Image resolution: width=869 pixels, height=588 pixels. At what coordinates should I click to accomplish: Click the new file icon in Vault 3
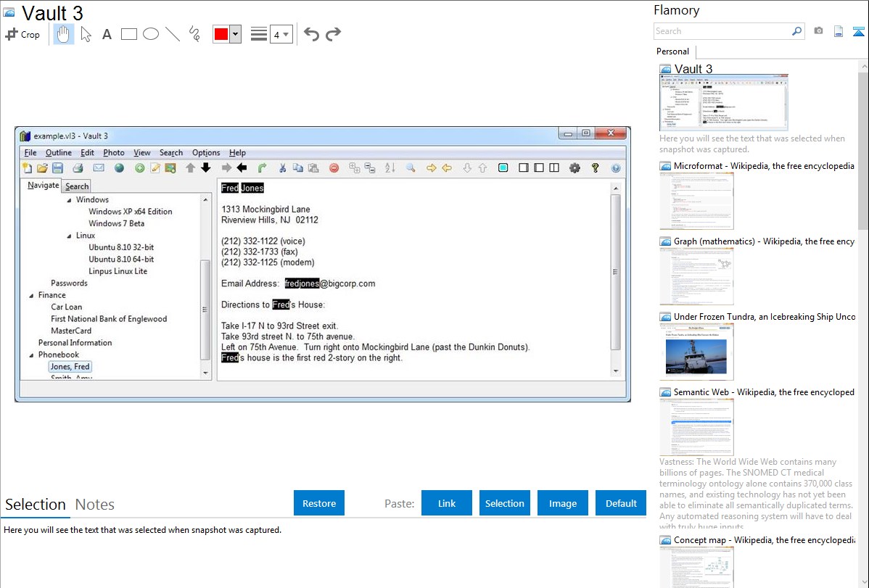(x=27, y=168)
